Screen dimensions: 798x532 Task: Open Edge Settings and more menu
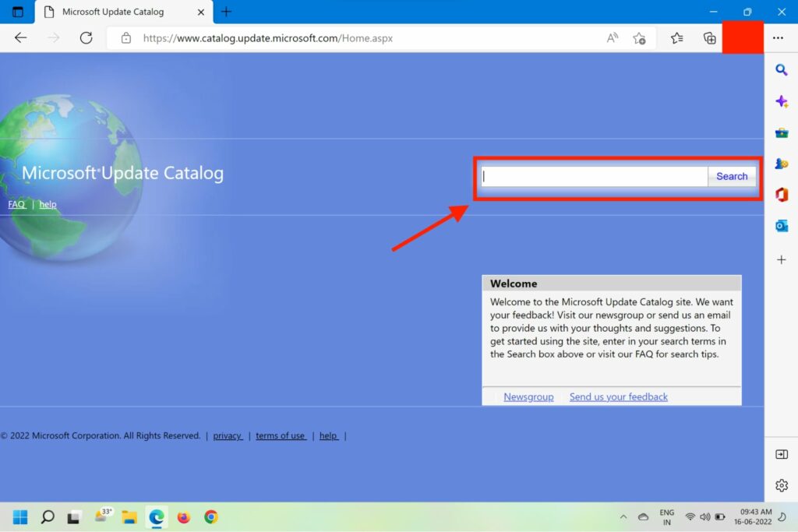778,38
